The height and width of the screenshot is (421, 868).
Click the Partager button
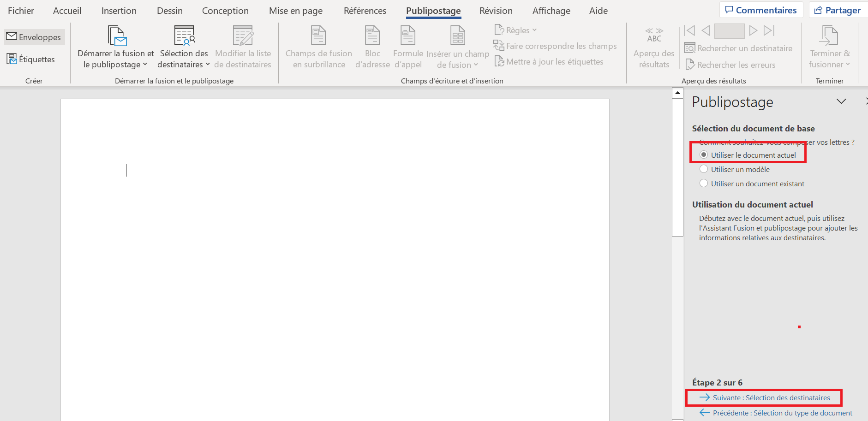838,10
